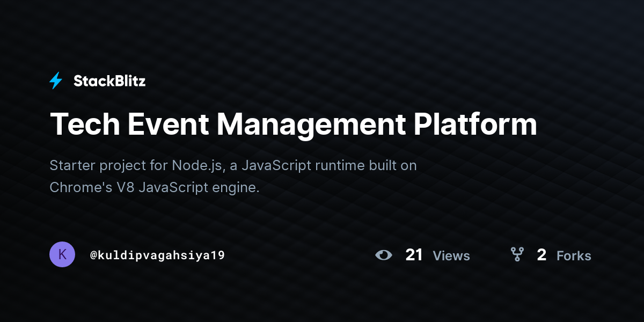Select the Node.js starter project description

(x=233, y=165)
